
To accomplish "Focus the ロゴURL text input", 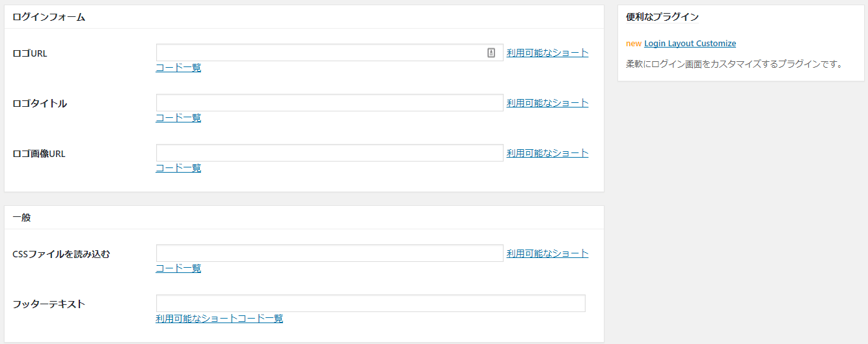I will 319,53.
